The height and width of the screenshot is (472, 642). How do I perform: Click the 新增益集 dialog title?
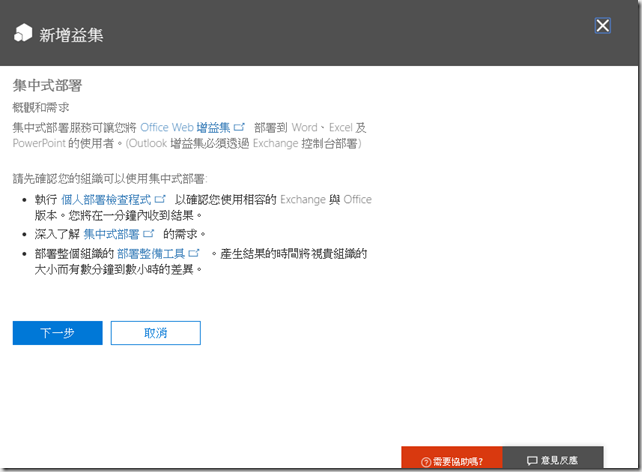point(71,36)
